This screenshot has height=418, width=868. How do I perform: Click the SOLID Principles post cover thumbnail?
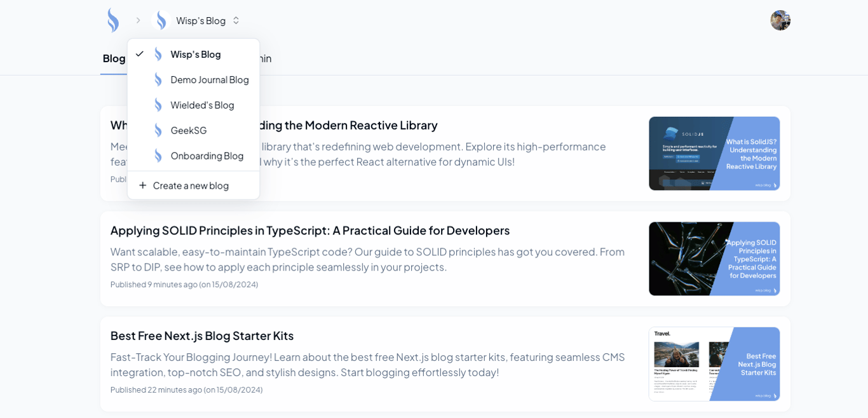[x=714, y=259]
